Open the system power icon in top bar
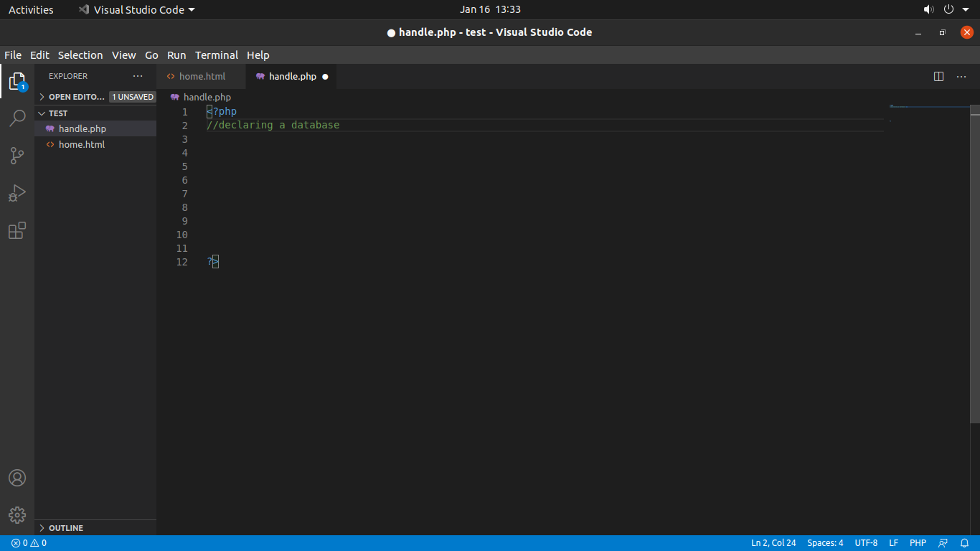980x551 pixels. coord(948,9)
